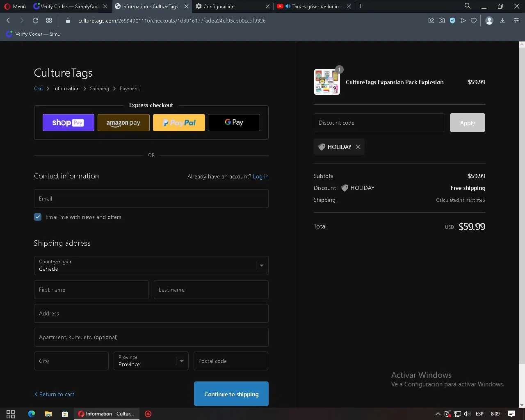
Task: Open the notifications action center icon
Action: (511, 414)
